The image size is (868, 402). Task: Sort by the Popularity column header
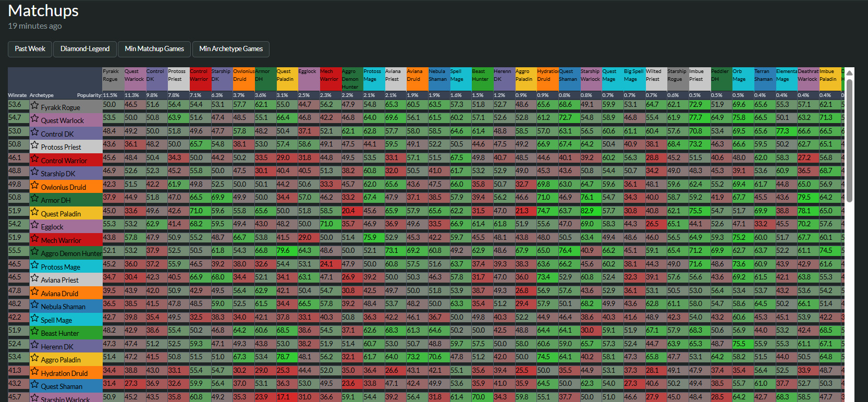coord(89,95)
